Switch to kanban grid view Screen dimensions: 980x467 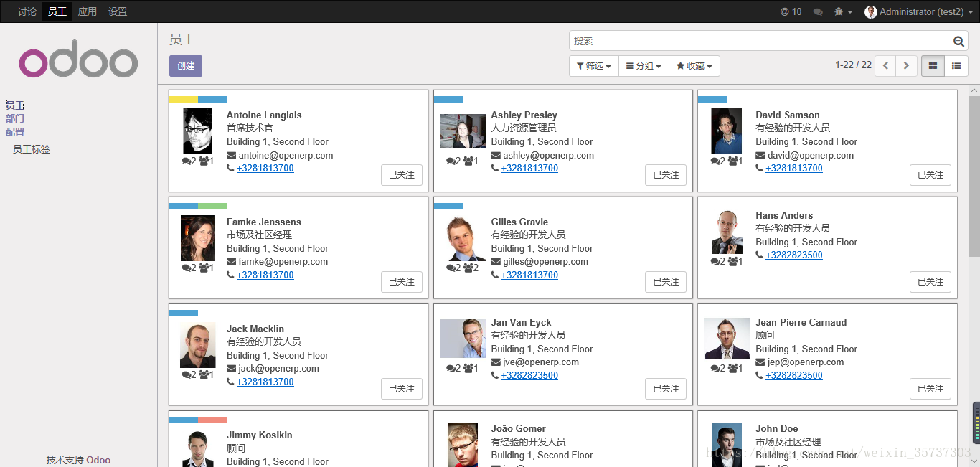[x=933, y=66]
